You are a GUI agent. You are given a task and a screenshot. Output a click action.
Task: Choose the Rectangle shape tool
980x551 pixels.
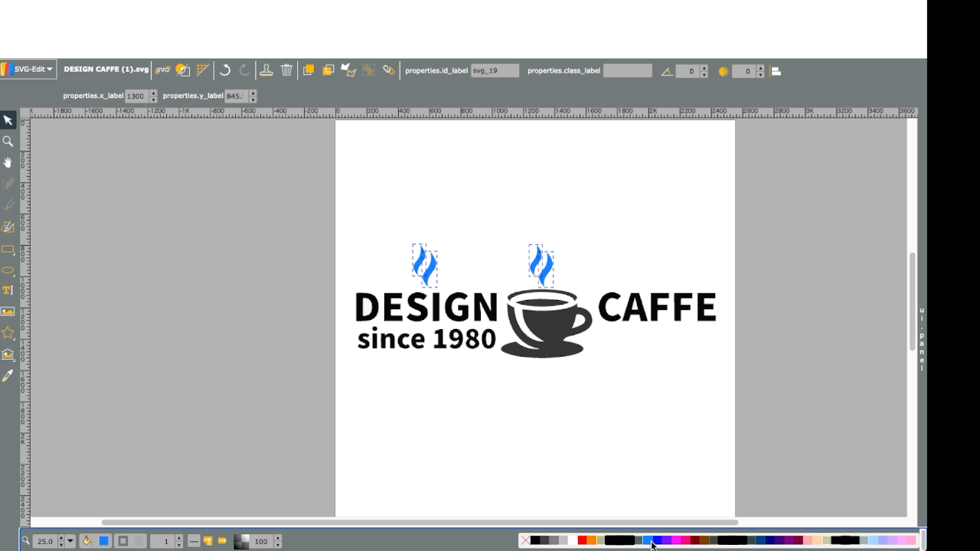coord(8,249)
